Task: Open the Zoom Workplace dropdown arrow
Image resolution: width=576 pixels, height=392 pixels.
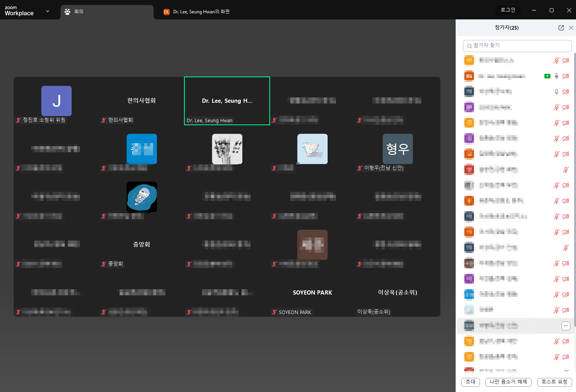Action: click(x=48, y=11)
